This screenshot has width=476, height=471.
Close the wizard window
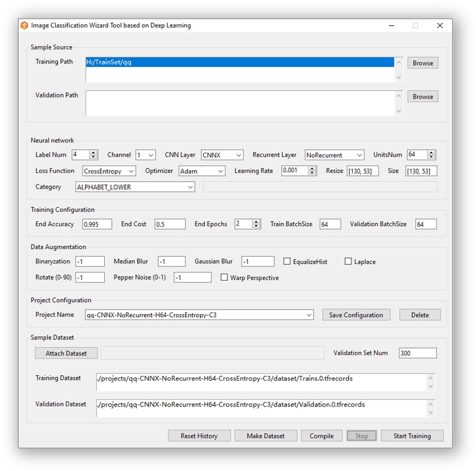(440, 26)
